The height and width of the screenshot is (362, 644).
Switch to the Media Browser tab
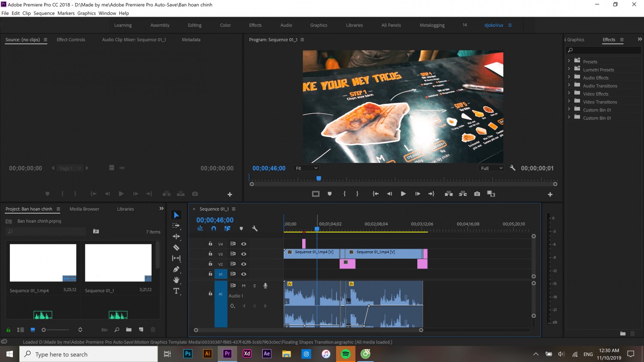84,209
